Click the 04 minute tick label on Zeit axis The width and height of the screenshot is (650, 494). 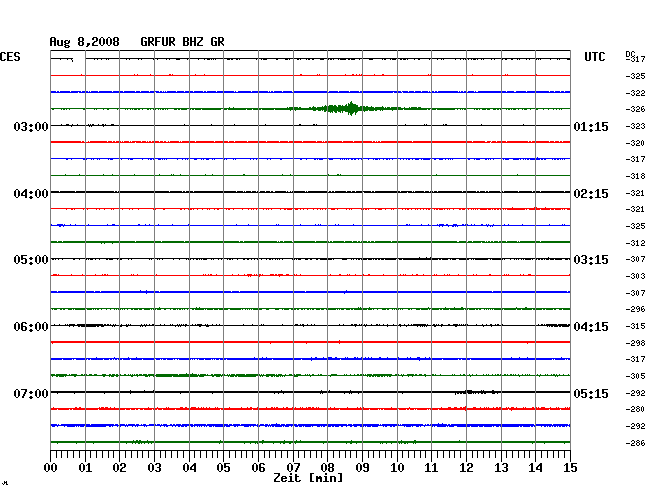(x=189, y=468)
